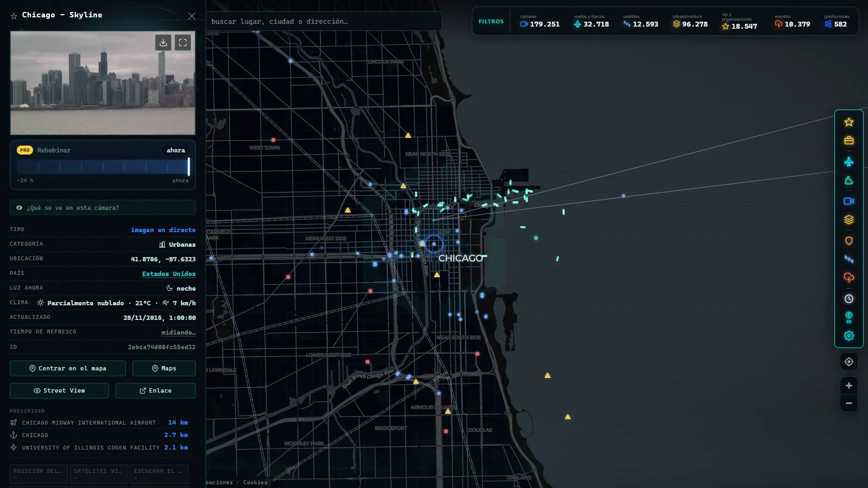Toggle the satélites filter 12.593
The height and width of the screenshot is (488, 868).
pyautogui.click(x=641, y=22)
